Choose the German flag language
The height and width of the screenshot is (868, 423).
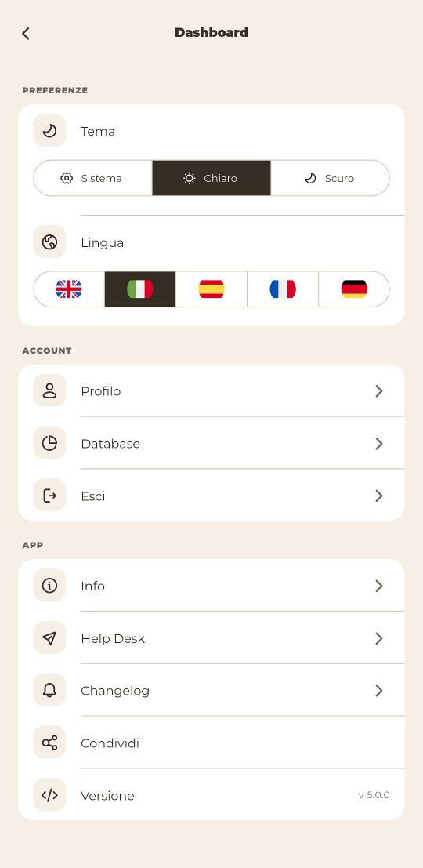tap(354, 289)
